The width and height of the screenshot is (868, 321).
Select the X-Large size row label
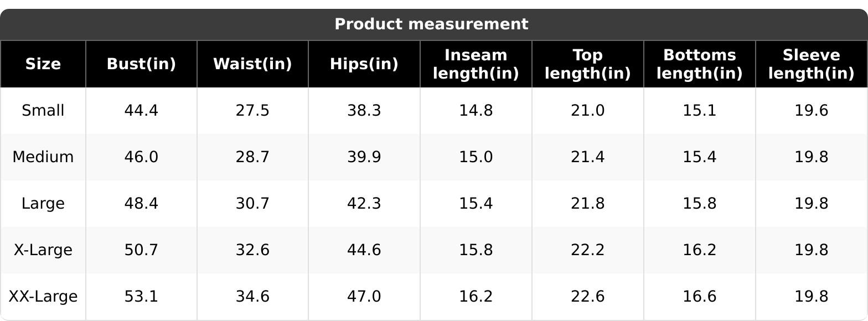point(43,250)
